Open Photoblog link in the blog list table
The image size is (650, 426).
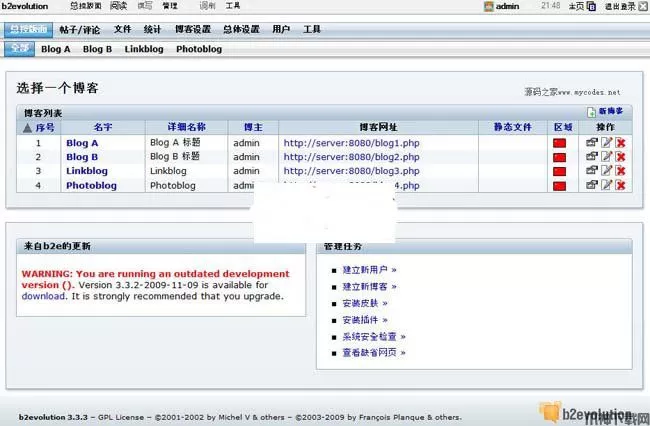[91, 186]
